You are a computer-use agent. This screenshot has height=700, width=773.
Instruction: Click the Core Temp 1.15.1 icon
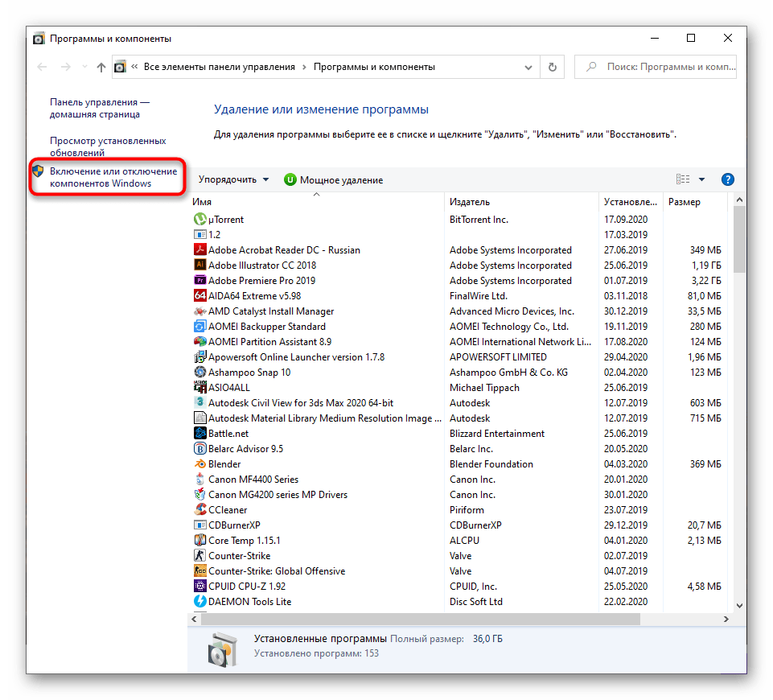[199, 540]
